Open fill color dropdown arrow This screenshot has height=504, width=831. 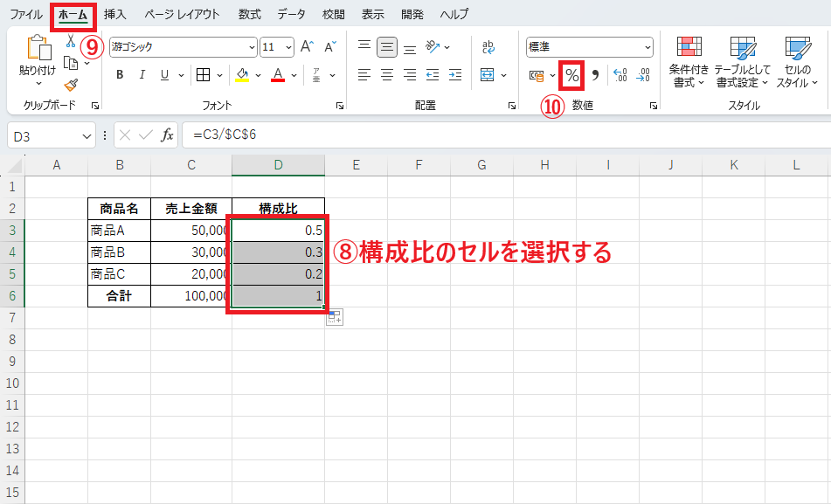click(258, 75)
